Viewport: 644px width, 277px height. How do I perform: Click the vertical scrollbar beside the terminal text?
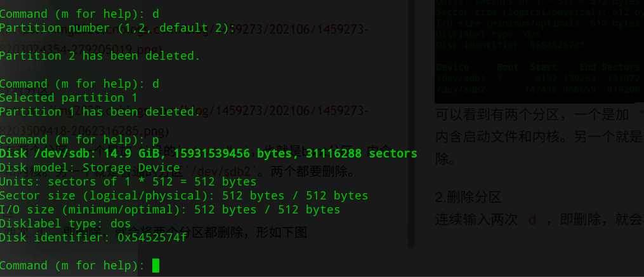tap(411, 123)
